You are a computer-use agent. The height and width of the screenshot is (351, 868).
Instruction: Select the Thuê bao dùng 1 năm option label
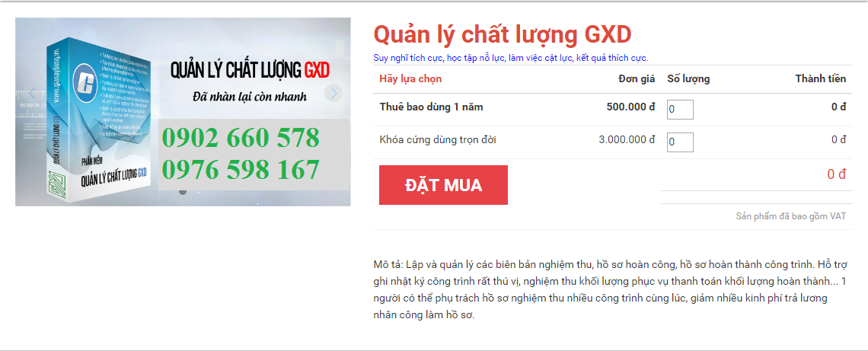coord(431,107)
